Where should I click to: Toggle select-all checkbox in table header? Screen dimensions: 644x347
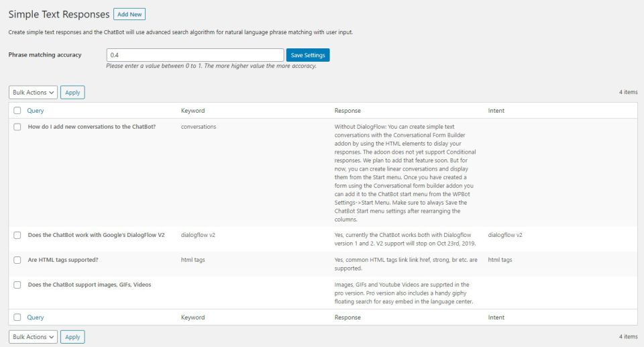coord(17,111)
